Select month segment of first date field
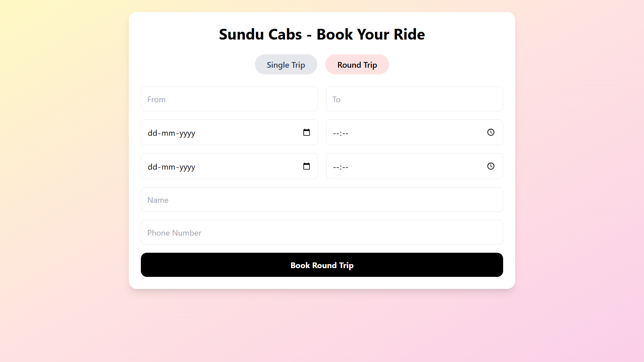The height and width of the screenshot is (362, 644). tap(168, 133)
